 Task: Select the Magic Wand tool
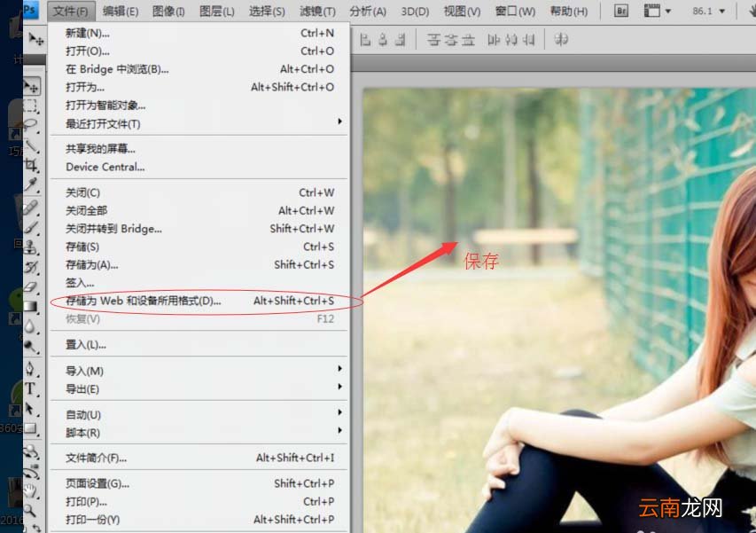(x=31, y=145)
